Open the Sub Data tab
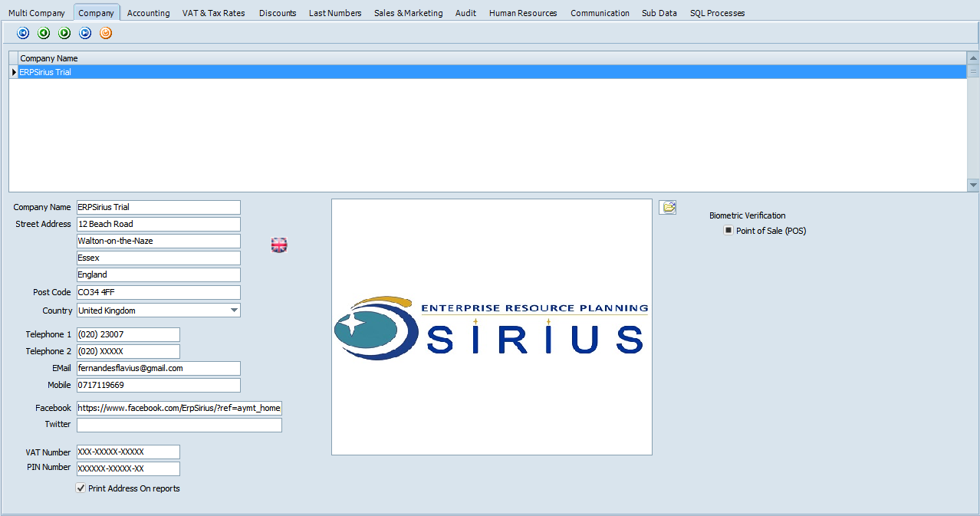980x516 pixels. [x=659, y=13]
